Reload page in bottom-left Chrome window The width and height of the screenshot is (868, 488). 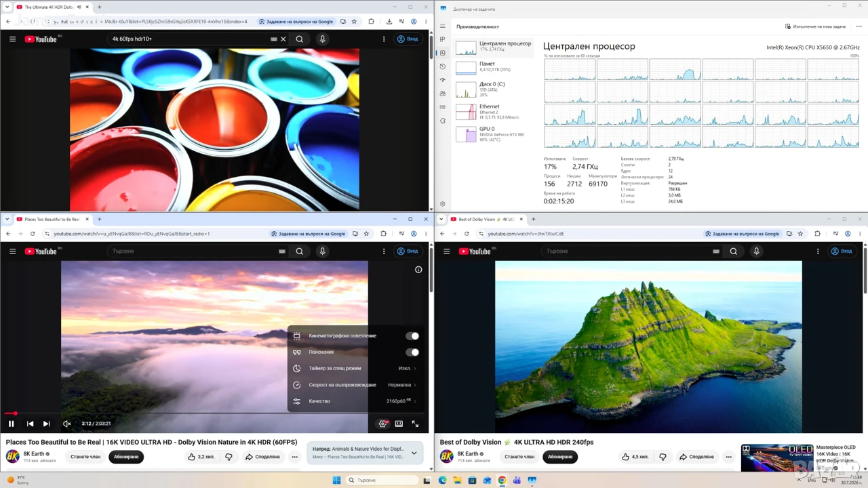tap(33, 234)
